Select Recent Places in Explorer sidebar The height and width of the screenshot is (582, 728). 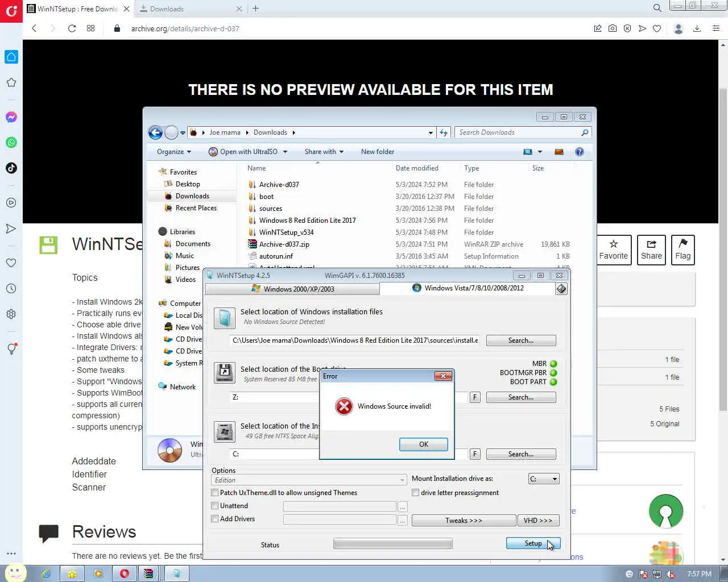tap(196, 208)
